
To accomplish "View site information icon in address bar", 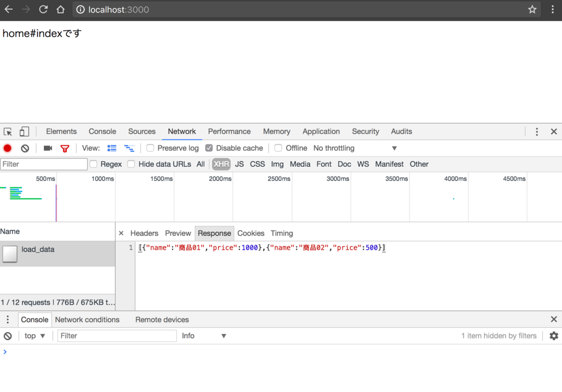I will pyautogui.click(x=81, y=10).
